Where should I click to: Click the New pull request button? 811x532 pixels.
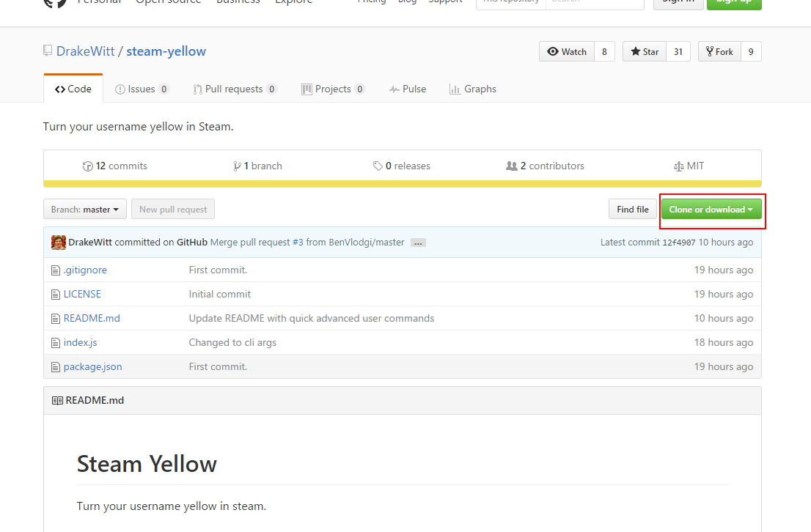click(173, 210)
